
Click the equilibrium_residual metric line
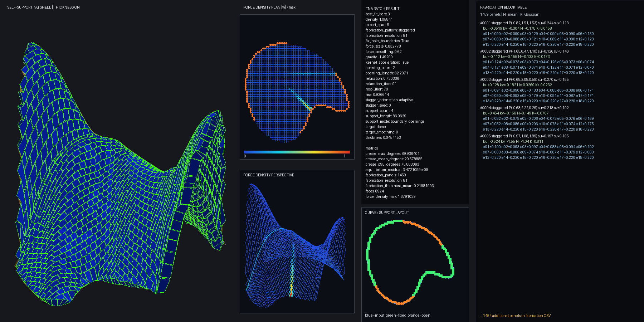(397, 170)
